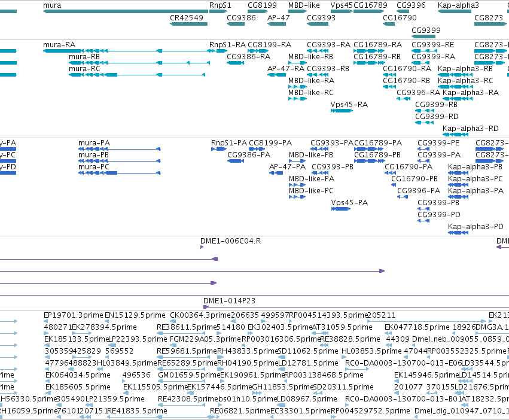This screenshot has height=420, width=509.
Task: Click protein label CG9399-PD
Action: 439,215
